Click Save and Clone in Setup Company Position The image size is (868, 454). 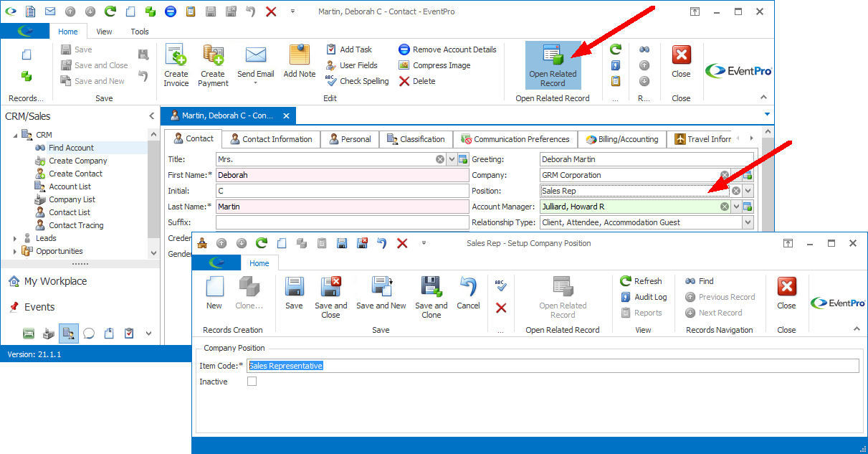(x=431, y=298)
